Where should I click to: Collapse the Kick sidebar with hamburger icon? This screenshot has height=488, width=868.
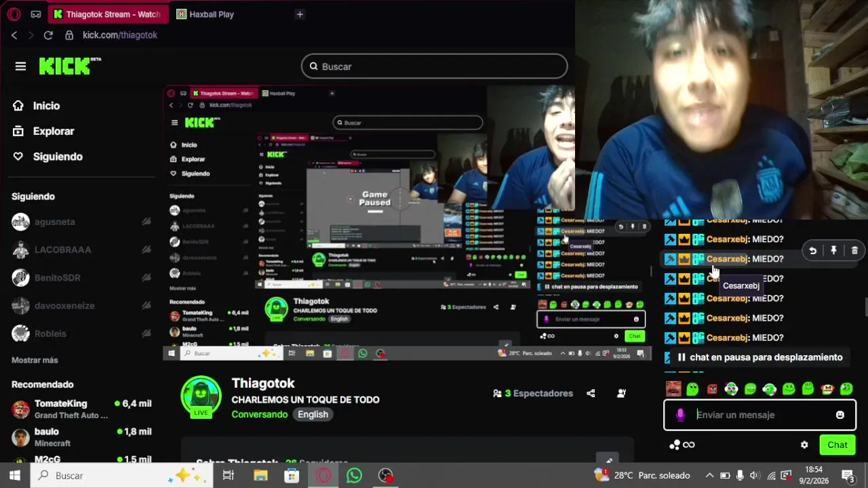tap(20, 66)
